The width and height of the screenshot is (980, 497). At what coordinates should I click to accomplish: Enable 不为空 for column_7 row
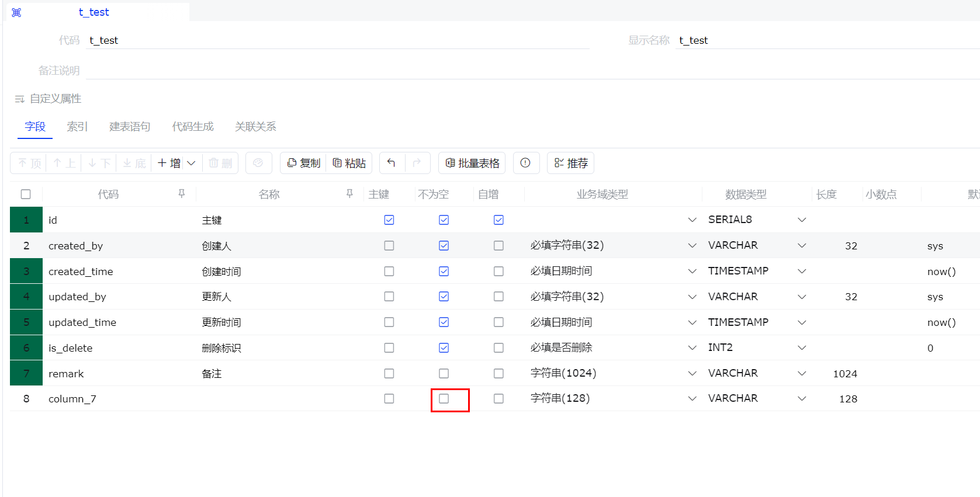(444, 399)
